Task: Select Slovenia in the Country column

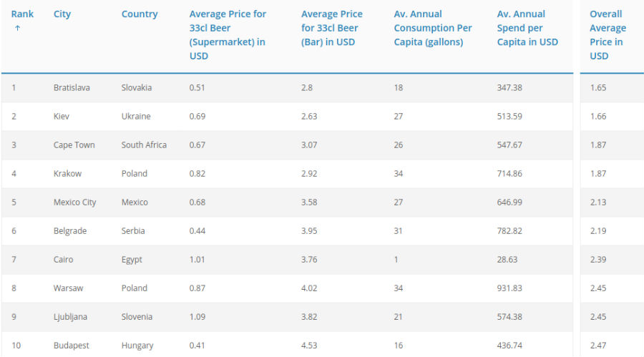Action: [x=137, y=317]
